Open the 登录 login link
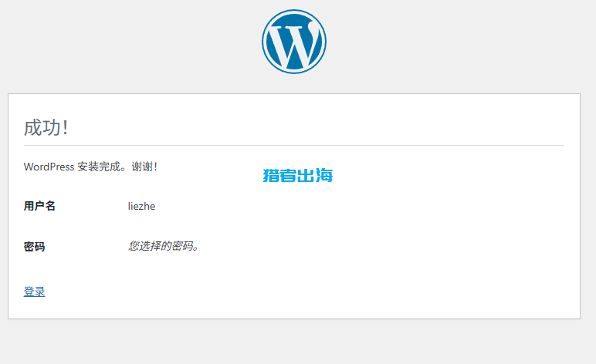The image size is (596, 364). [x=34, y=292]
